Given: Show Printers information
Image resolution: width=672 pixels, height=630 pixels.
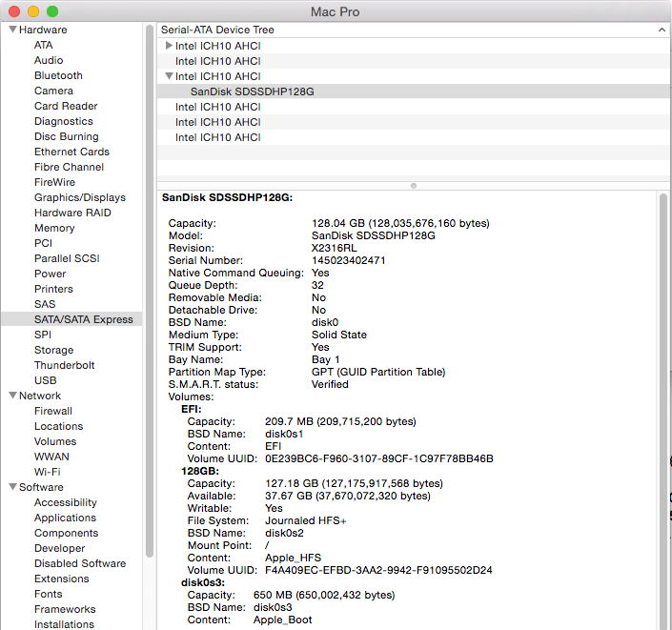Looking at the screenshot, I should [x=53, y=289].
